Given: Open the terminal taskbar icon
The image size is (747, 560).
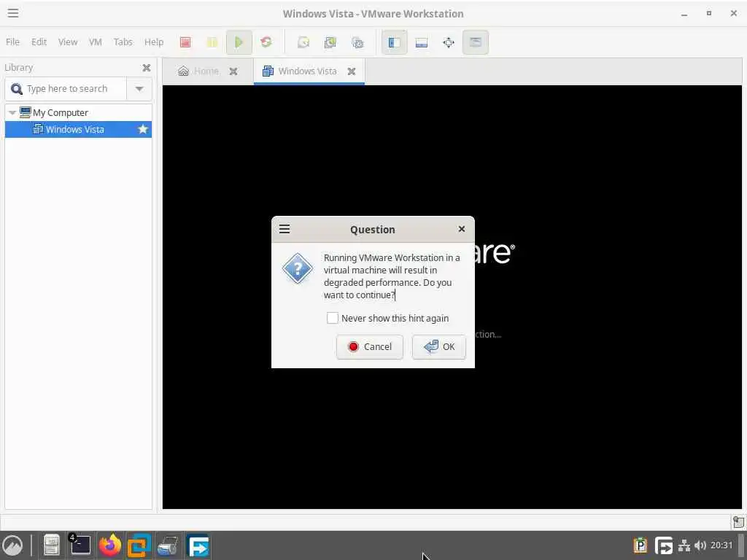Looking at the screenshot, I should click(80, 545).
